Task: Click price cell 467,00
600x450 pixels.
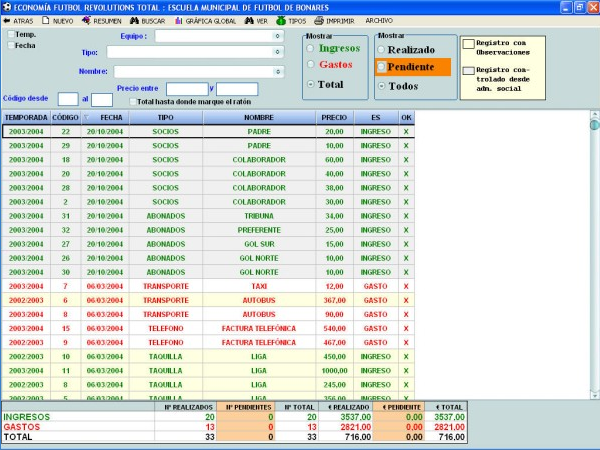Action: click(334, 342)
